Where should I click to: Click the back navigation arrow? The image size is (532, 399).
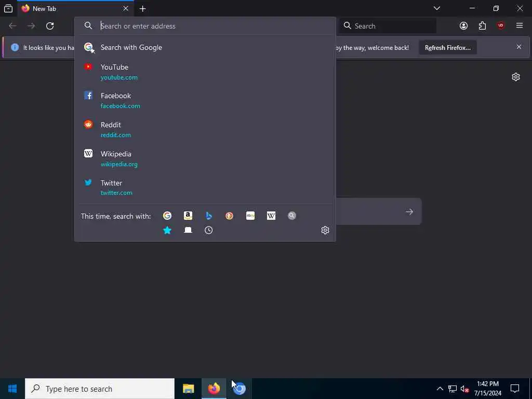12,26
